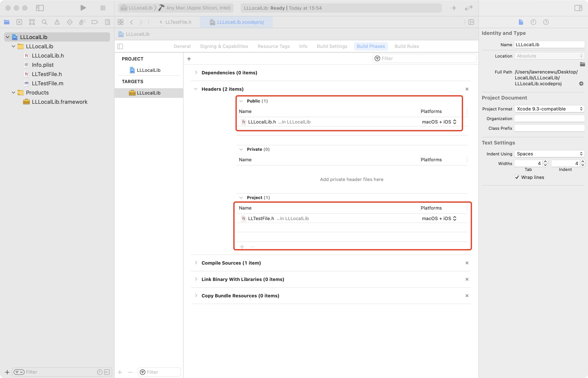
Task: Switch to the Build Settings tab
Action: point(332,46)
